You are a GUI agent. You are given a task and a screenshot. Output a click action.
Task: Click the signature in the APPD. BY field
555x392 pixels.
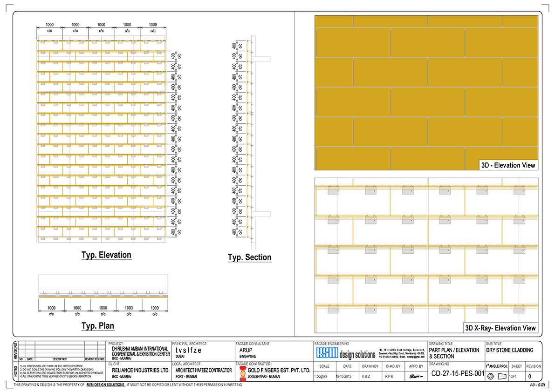point(413,376)
